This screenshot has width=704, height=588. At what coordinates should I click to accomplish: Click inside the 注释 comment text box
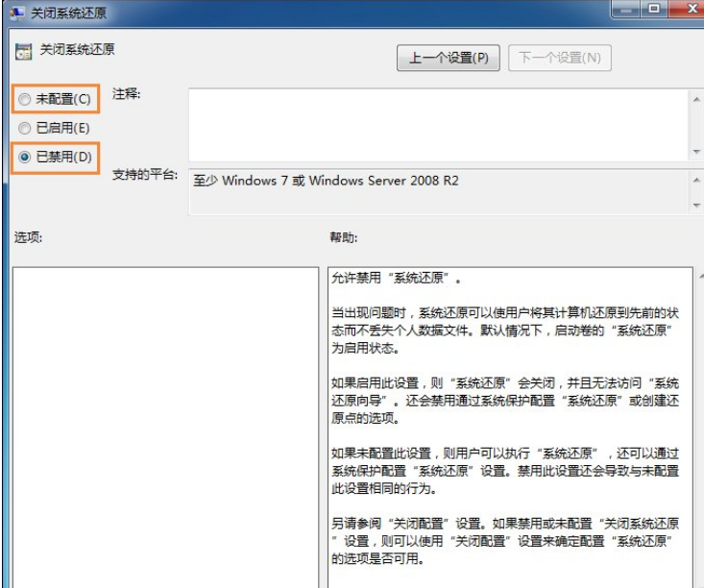point(437,125)
